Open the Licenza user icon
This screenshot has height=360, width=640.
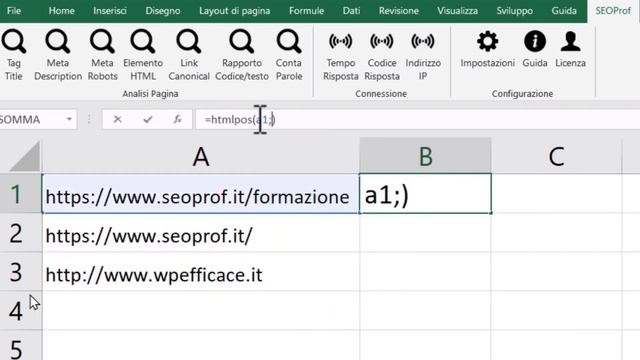(x=570, y=49)
